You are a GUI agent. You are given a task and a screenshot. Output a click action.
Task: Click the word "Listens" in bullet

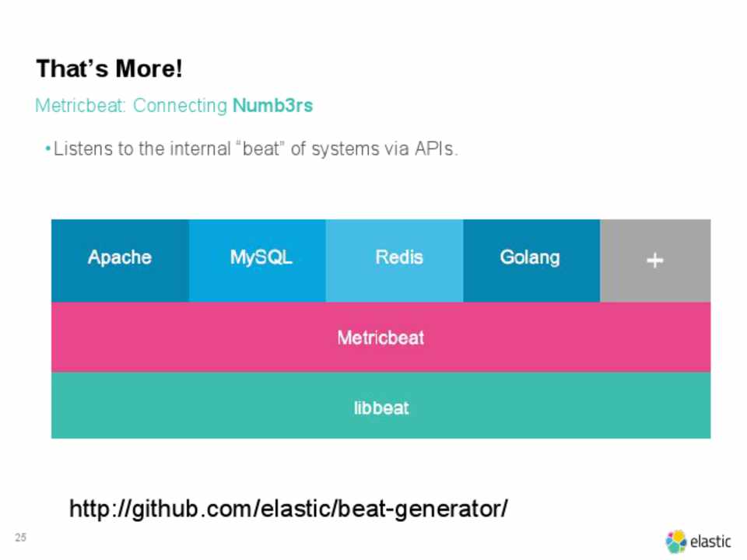[x=83, y=149]
